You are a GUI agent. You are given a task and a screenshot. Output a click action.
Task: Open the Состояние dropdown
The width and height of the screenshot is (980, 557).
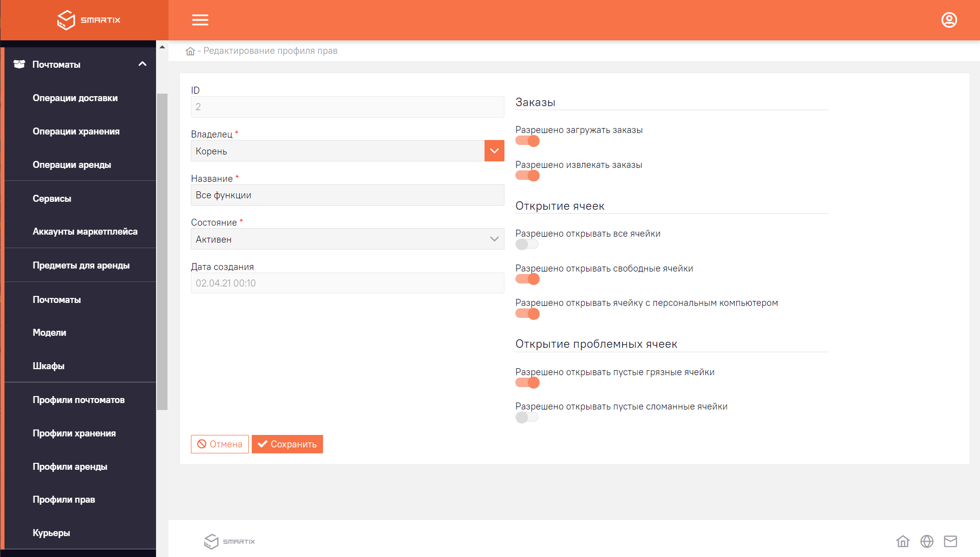[347, 240]
